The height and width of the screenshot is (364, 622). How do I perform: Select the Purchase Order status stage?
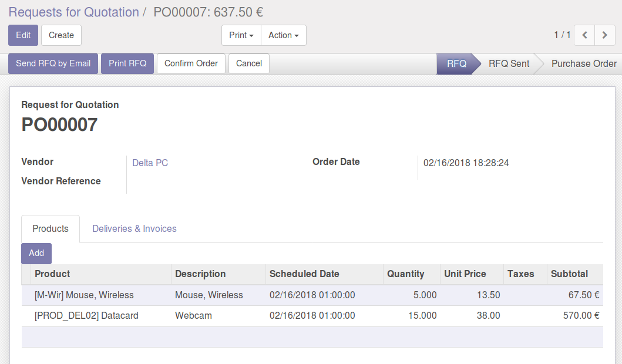point(583,63)
